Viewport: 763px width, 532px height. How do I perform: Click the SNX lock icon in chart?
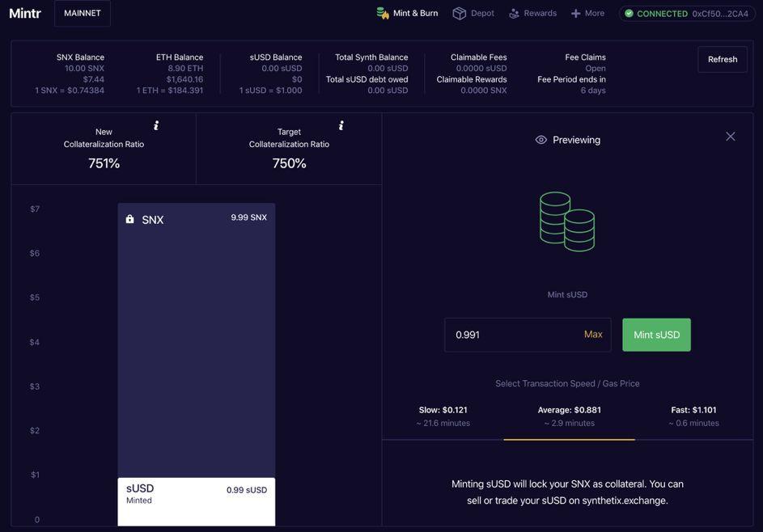tap(129, 219)
